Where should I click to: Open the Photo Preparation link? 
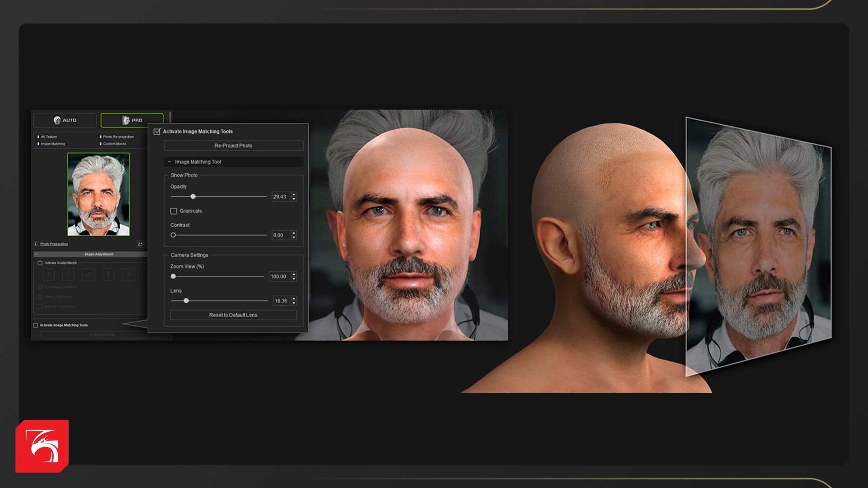(x=54, y=244)
